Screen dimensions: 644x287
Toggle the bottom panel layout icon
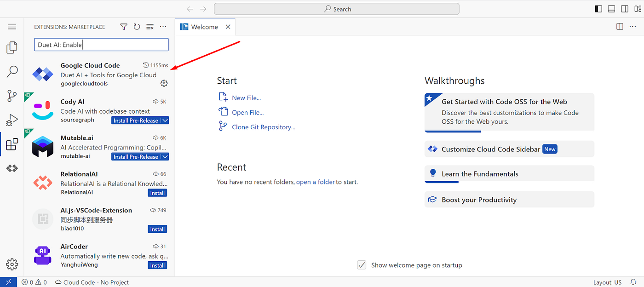pyautogui.click(x=611, y=9)
